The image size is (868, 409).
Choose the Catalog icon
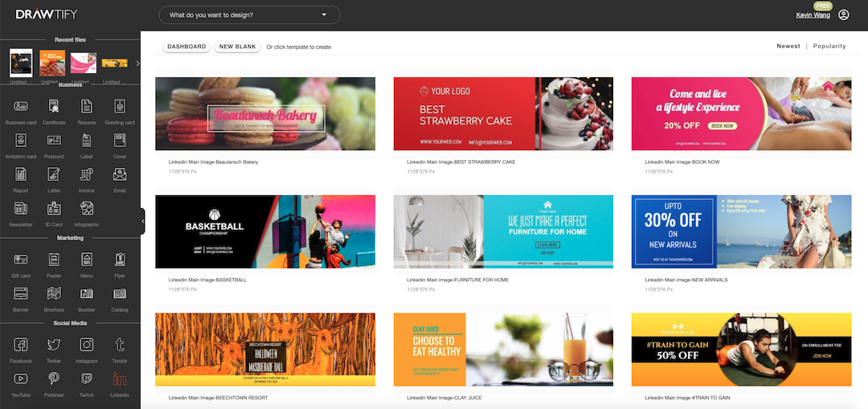(x=120, y=293)
